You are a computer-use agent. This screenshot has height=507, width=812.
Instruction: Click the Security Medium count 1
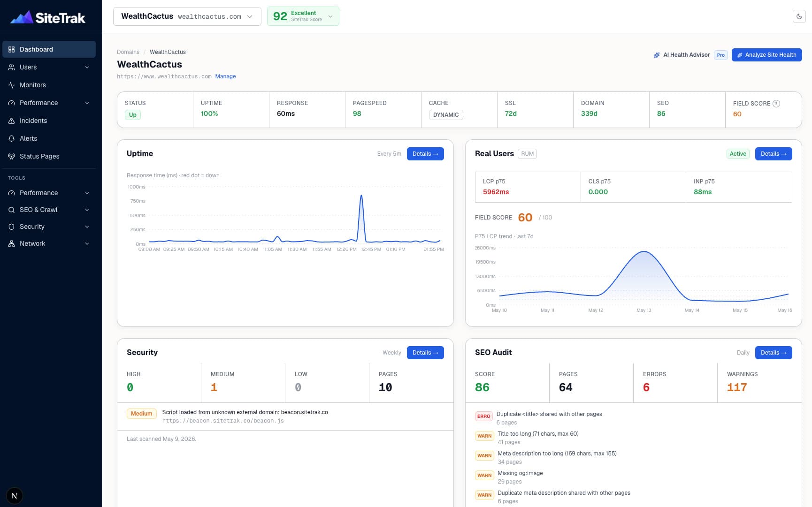click(214, 387)
